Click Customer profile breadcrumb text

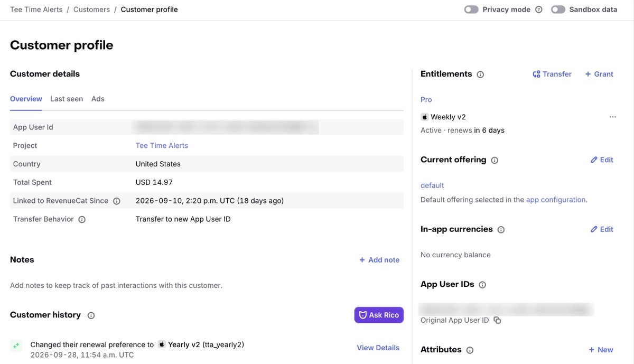(150, 10)
